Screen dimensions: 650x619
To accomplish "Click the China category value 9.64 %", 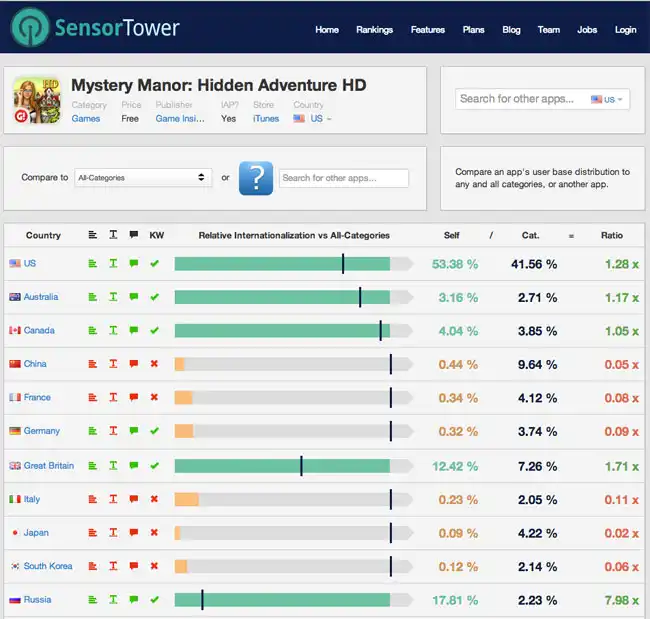I will pos(537,364).
